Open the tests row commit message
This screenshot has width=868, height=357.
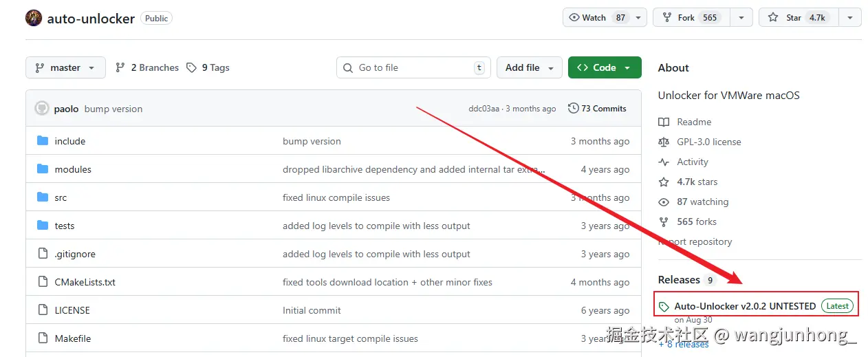pos(376,226)
